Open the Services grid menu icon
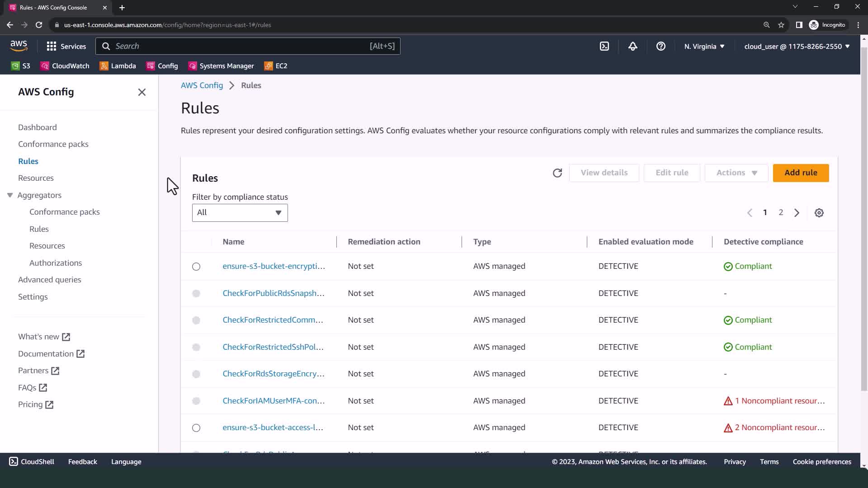The image size is (868, 488). tap(52, 46)
